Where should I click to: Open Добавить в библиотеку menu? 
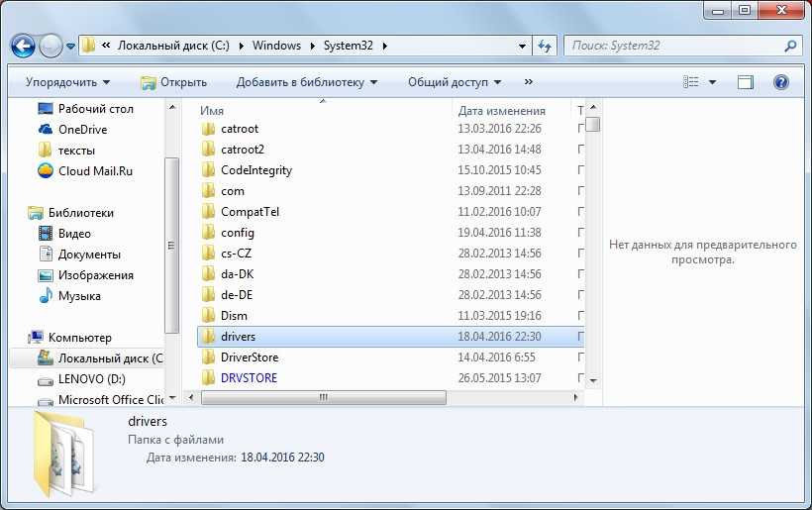307,82
